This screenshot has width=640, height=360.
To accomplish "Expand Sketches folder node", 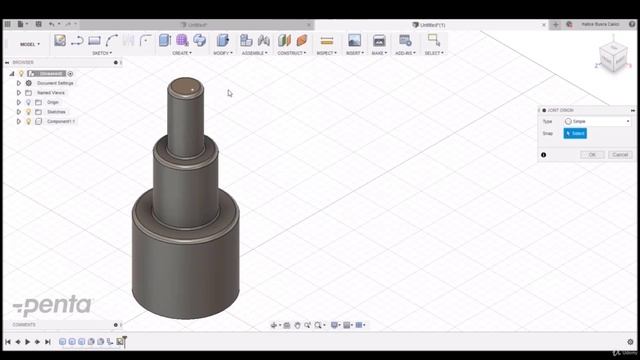I will [18, 112].
